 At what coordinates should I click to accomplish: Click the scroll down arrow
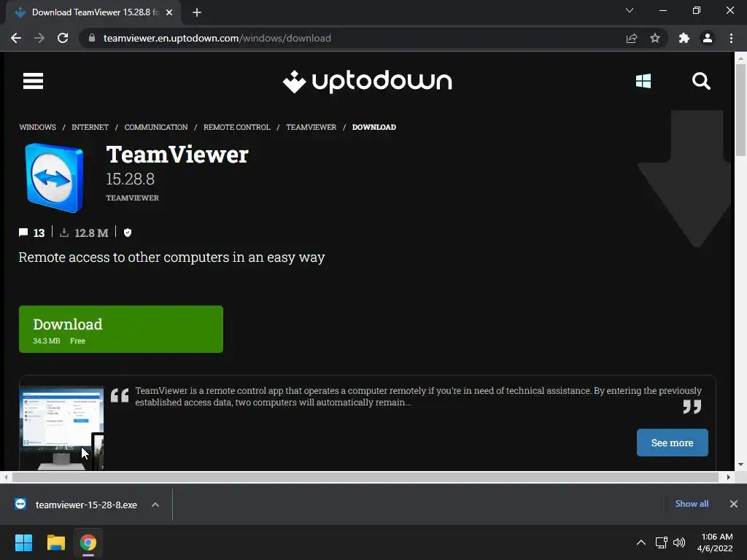(740, 464)
